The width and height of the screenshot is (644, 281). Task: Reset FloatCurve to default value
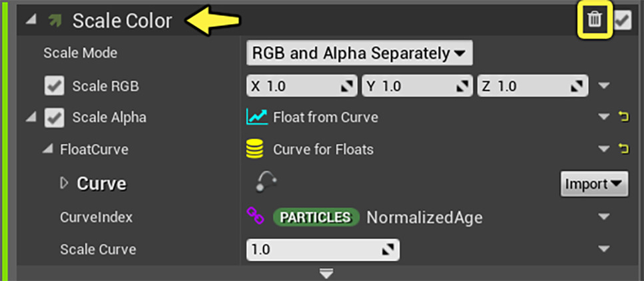624,149
